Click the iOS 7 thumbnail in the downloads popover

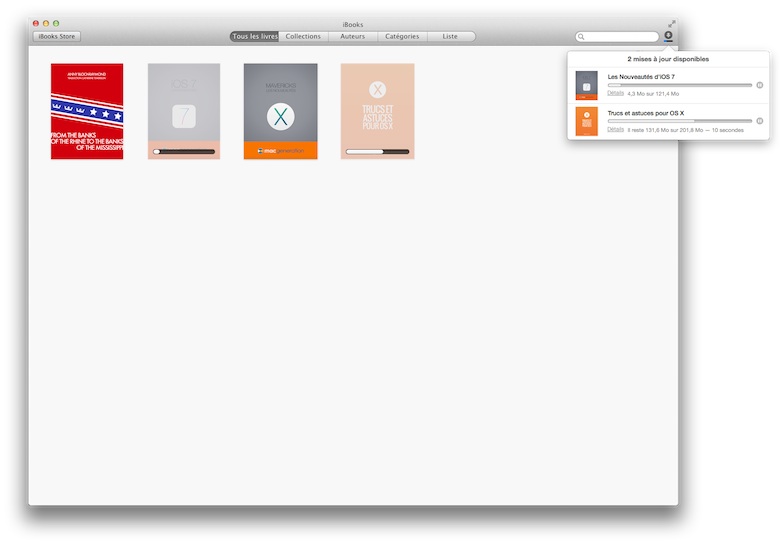click(x=586, y=85)
